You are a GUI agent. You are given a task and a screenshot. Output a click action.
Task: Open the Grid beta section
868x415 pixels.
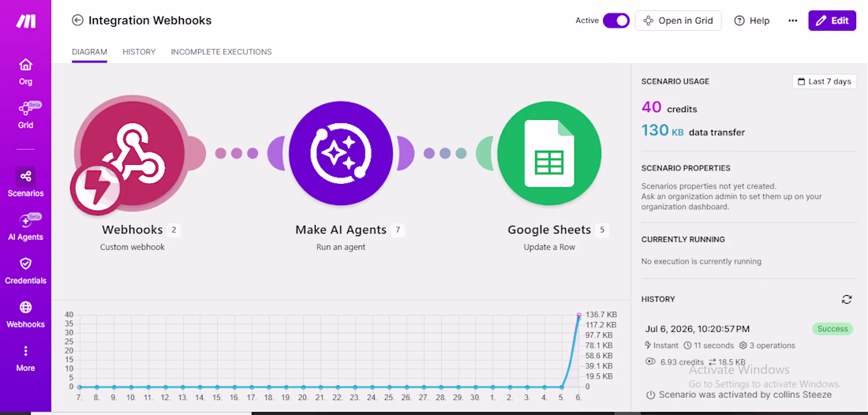point(25,115)
